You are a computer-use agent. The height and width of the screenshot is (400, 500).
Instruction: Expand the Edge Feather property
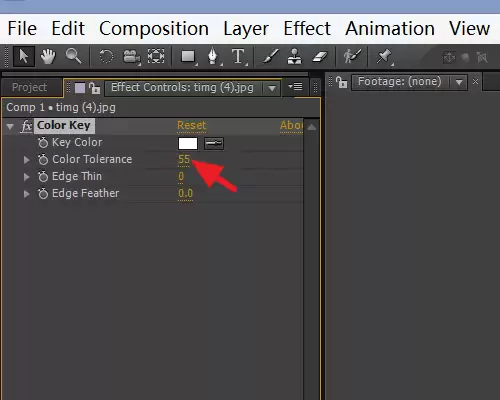point(27,194)
